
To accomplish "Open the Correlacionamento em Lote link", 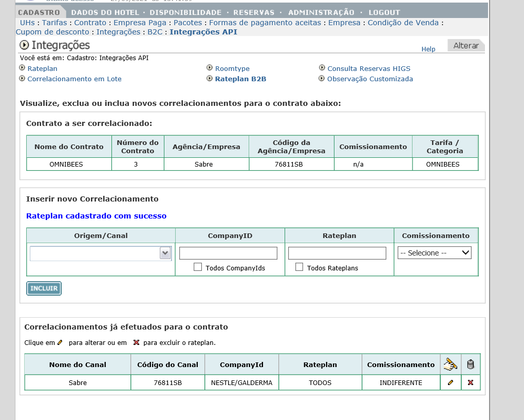I will pos(74,79).
